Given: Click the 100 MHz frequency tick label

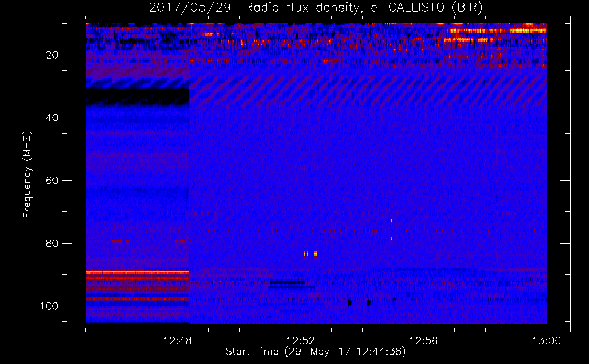Looking at the screenshot, I should (49, 306).
